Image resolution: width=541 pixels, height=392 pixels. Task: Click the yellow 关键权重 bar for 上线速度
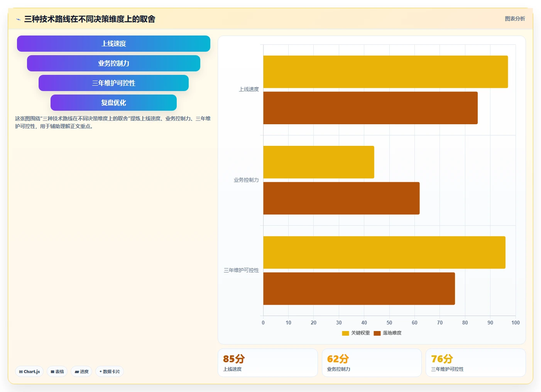pos(385,72)
